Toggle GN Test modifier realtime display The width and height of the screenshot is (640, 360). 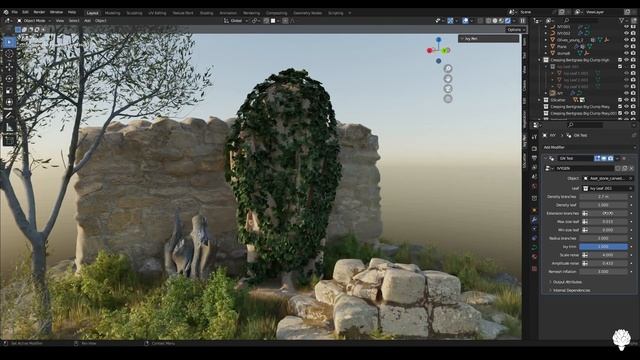(604, 158)
